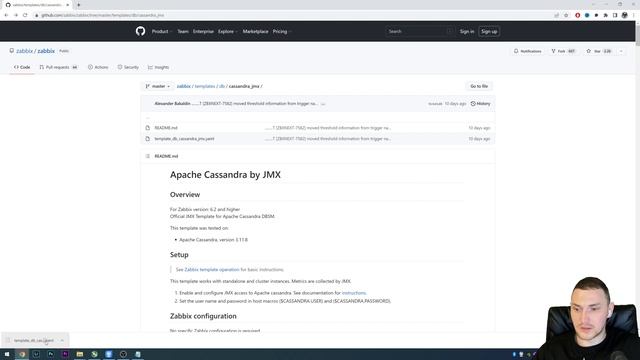This screenshot has width=640, height=360.
Task: Open the zabbix repository name link
Action: [x=46, y=51]
